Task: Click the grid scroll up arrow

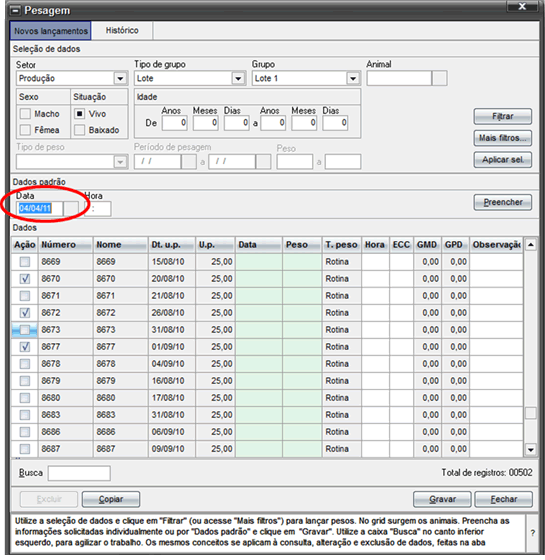Action: [531, 245]
